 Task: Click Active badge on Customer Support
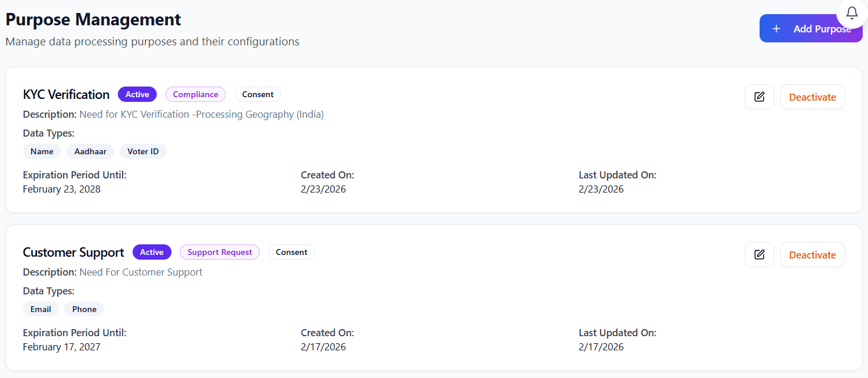[151, 252]
